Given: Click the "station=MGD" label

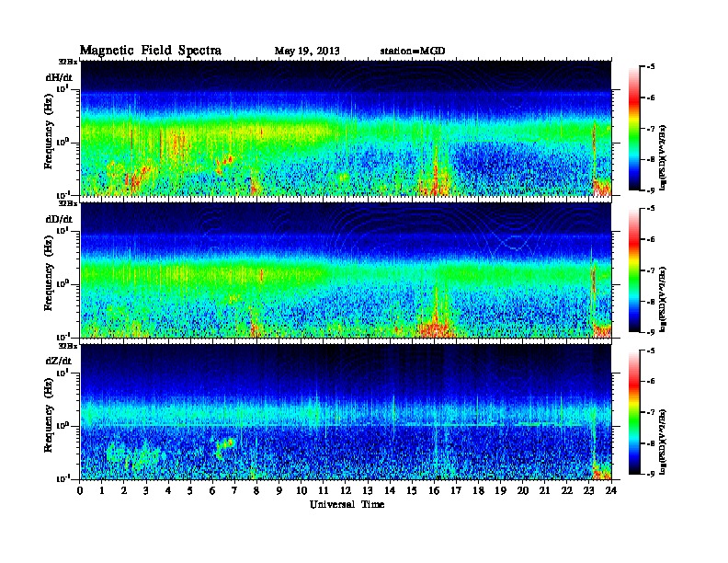Looking at the screenshot, I should point(413,51).
